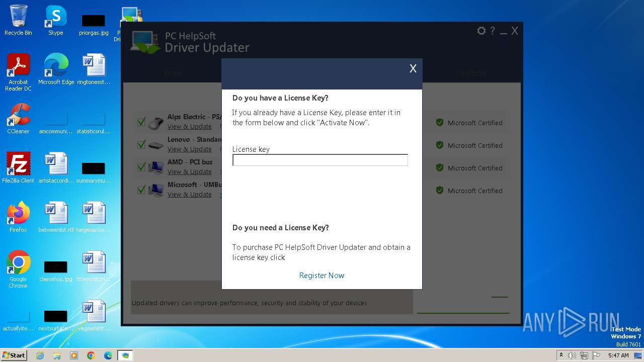The image size is (644, 362).
Task: Launch Microsoft Edge desktop shortcut
Action: tap(56, 69)
